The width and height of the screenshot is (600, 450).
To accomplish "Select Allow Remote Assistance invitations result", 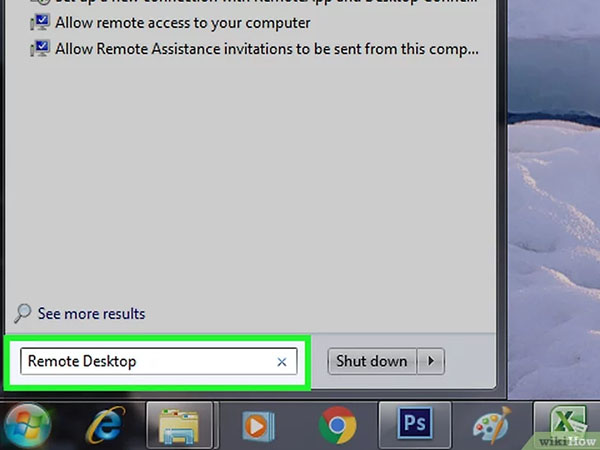I will point(267,49).
